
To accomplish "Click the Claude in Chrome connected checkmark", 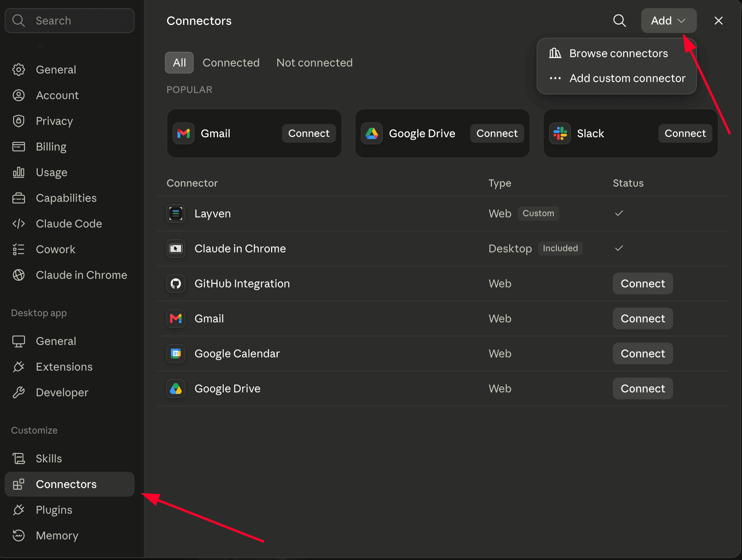I will (x=619, y=248).
